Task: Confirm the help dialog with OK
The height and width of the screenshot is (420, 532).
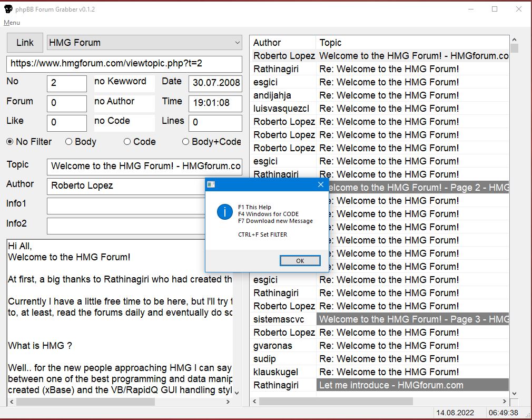Action: click(300, 261)
